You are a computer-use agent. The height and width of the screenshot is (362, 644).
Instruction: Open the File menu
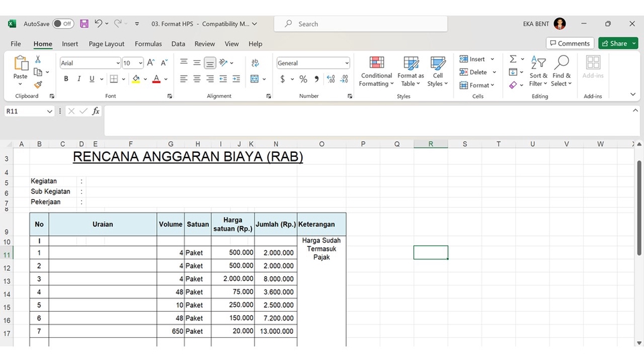(x=15, y=44)
